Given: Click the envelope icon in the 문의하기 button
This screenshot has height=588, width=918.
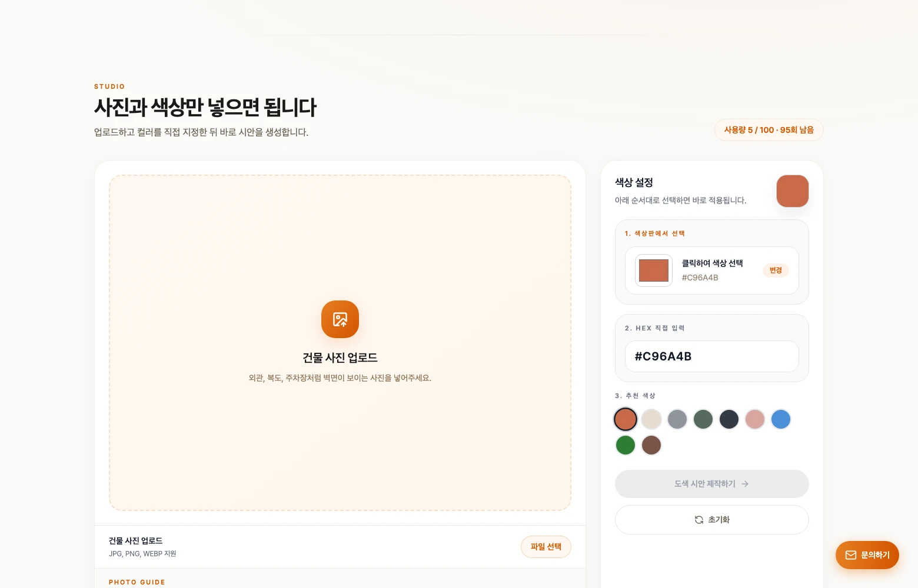Looking at the screenshot, I should point(851,555).
